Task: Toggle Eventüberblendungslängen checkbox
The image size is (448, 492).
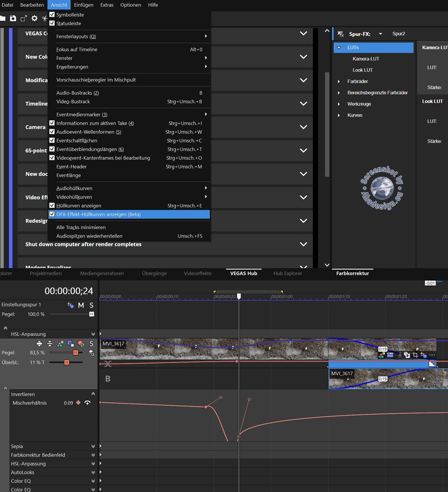Action: 52,149
